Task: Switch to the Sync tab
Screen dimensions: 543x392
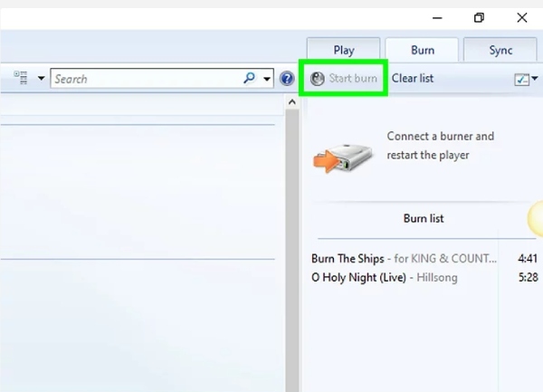Action: (500, 51)
